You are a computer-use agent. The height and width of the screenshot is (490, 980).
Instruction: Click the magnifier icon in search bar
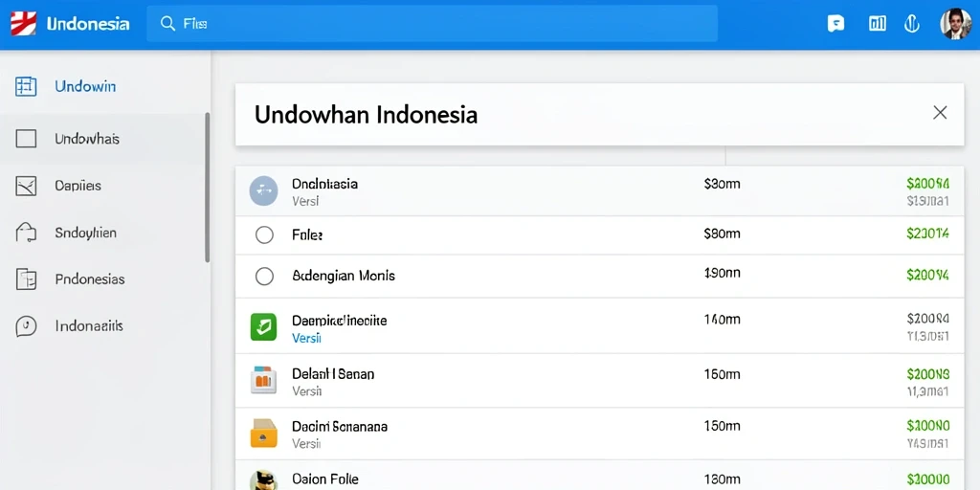coord(167,24)
